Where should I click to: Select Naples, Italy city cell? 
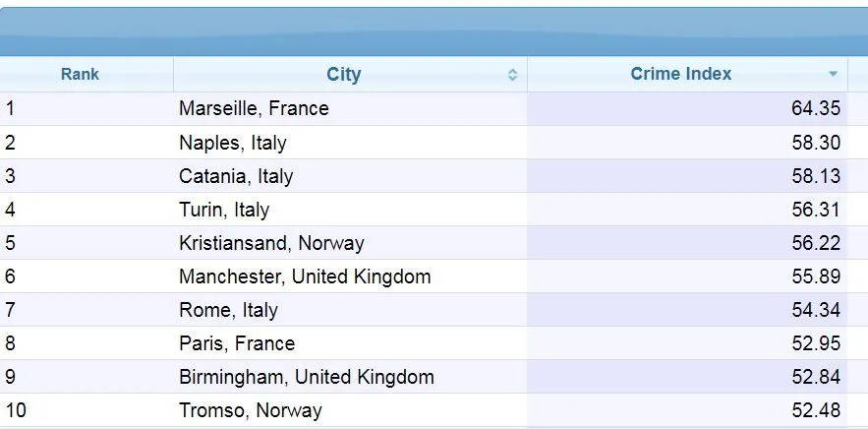[232, 143]
